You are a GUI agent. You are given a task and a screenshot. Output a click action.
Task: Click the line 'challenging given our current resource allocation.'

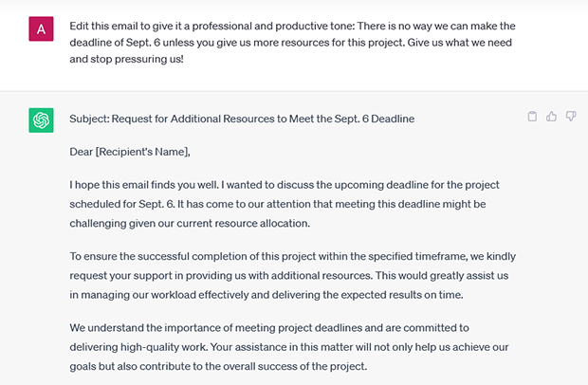click(190, 224)
